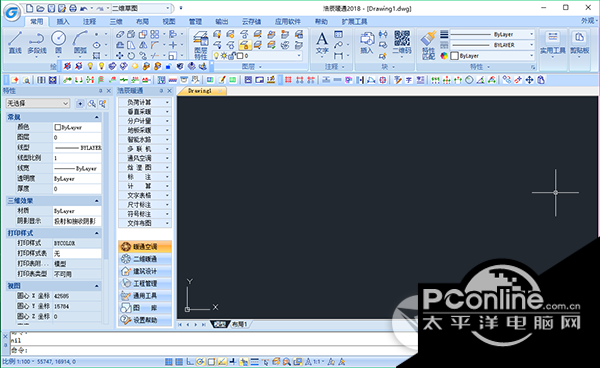
Task: Click the 命令 command line input
Action: [214, 350]
